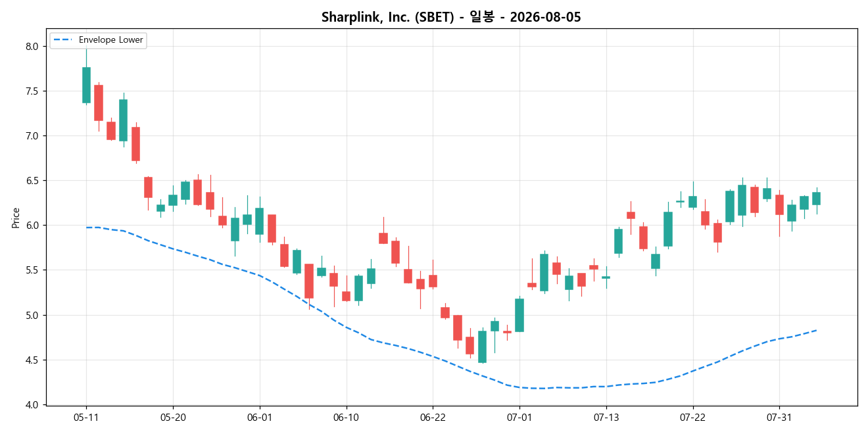Click the last green candlestick on the right
This screenshot has height=434, width=868.
coord(816,199)
